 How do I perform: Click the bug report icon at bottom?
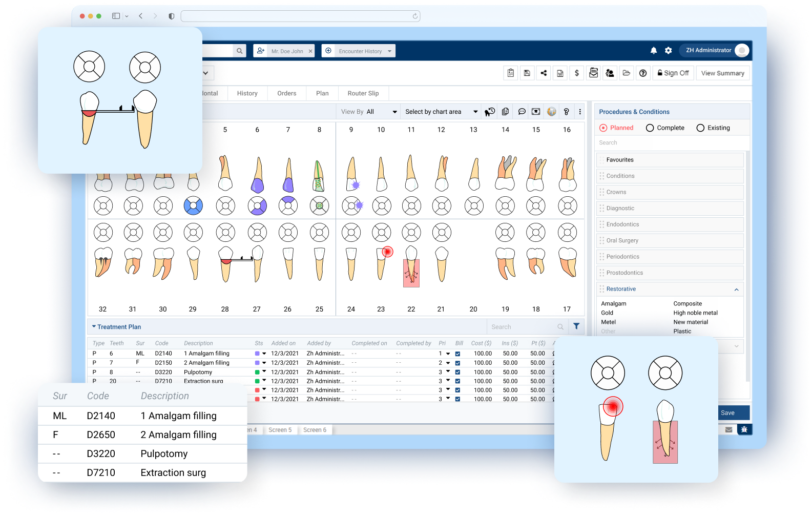pos(744,429)
